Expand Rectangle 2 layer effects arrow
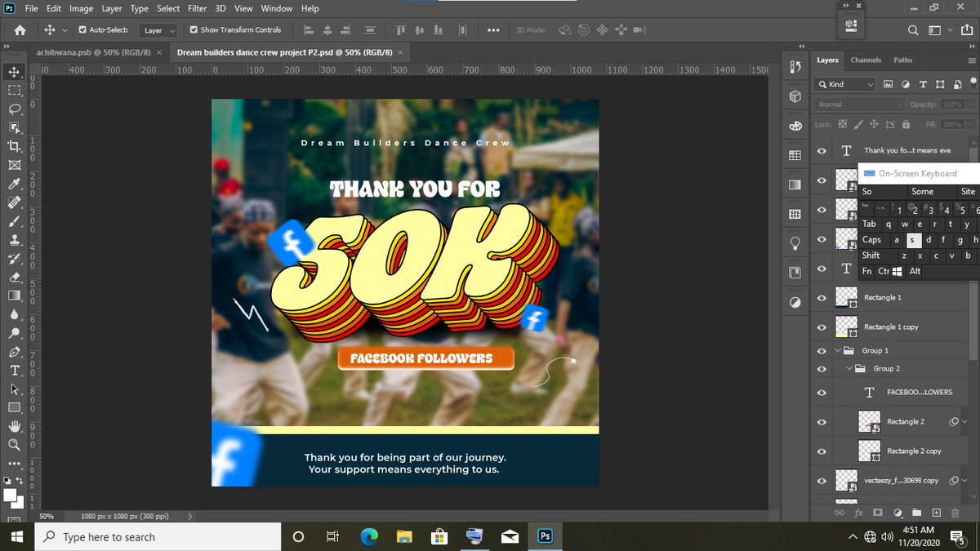Screen dimensions: 980x551 click(x=964, y=422)
